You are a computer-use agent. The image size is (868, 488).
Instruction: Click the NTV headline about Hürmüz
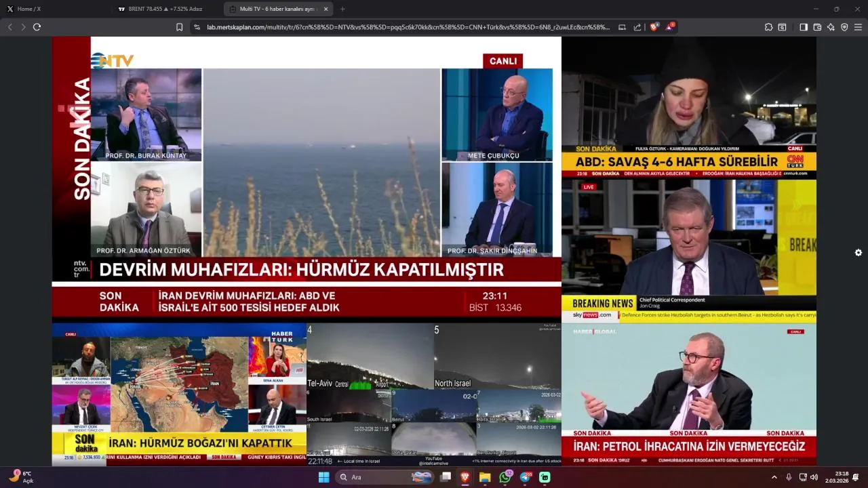301,270
